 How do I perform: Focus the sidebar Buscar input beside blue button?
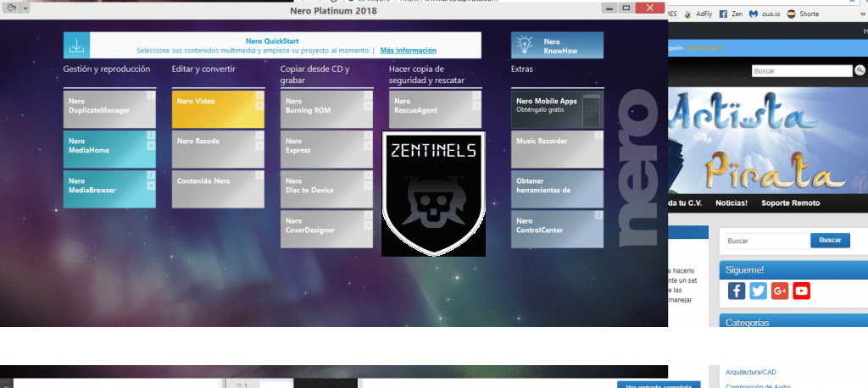tap(766, 241)
